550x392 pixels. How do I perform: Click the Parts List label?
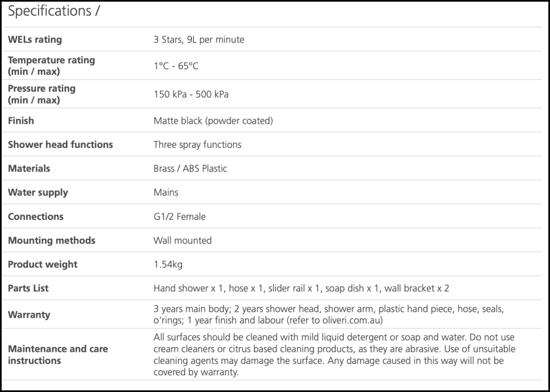coord(28,288)
